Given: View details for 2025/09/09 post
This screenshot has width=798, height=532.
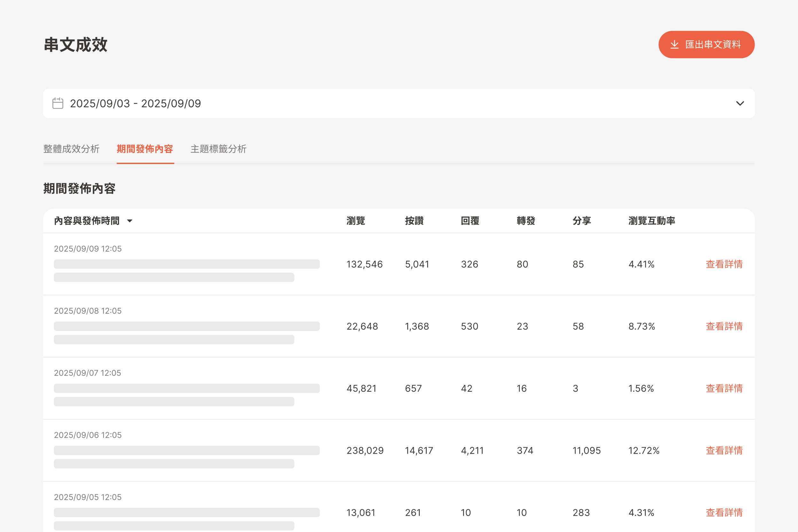Looking at the screenshot, I should click(x=724, y=264).
